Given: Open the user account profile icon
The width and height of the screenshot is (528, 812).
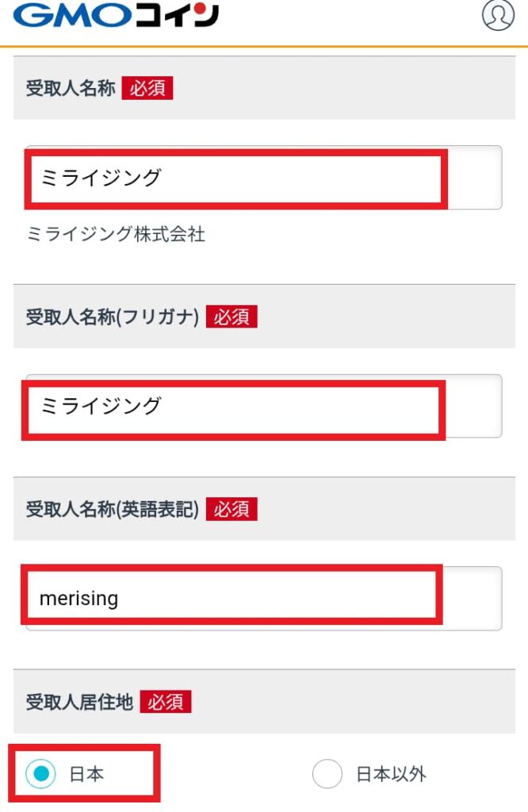Looking at the screenshot, I should tap(498, 14).
